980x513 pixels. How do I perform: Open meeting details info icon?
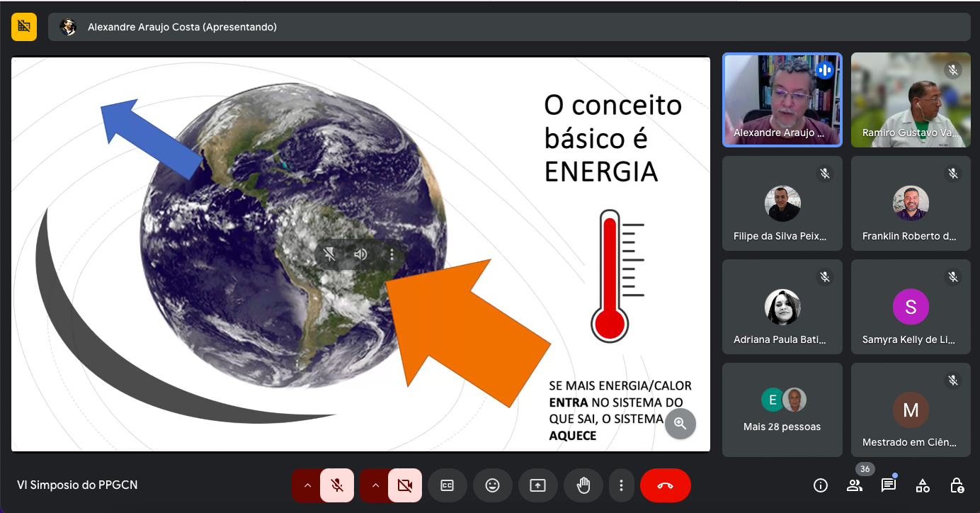[x=821, y=485]
